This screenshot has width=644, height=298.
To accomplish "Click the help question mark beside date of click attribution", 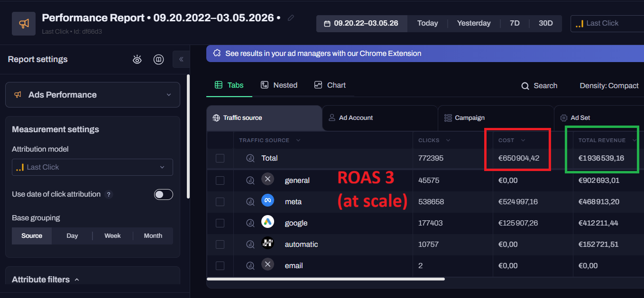I will click(109, 194).
